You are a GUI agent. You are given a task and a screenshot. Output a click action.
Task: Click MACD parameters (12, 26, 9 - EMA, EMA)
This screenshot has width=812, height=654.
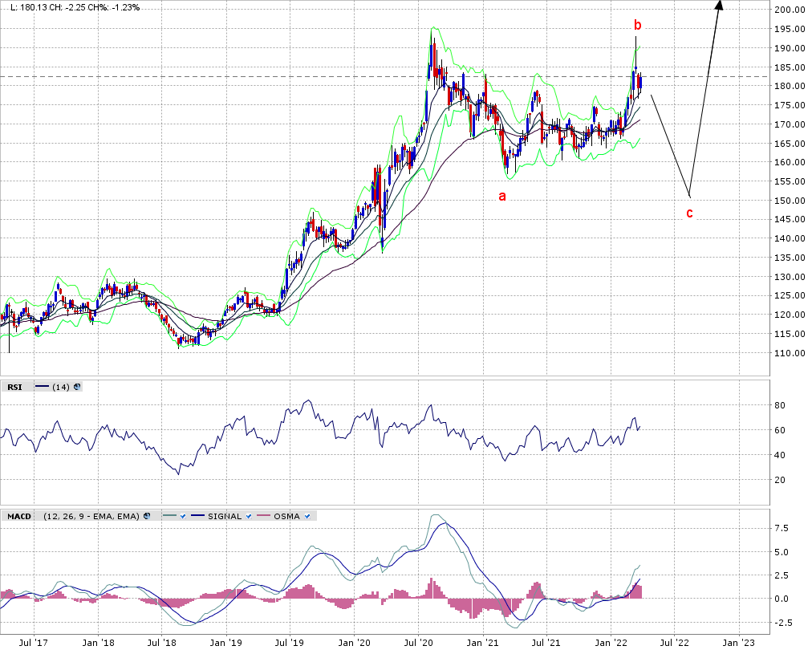pos(91,516)
